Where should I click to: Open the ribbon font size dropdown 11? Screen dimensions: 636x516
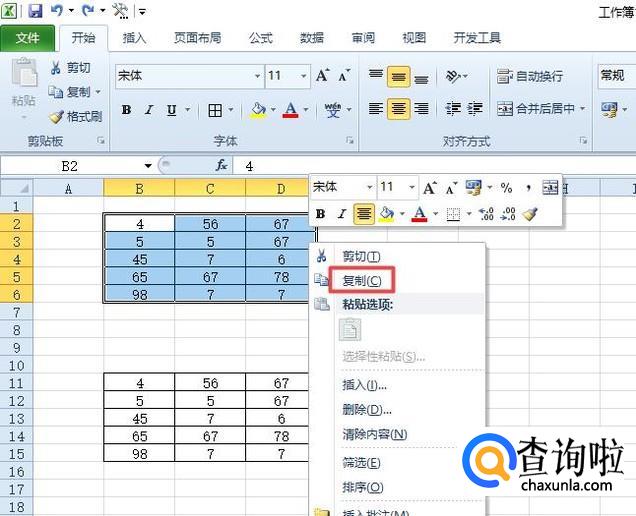point(303,76)
